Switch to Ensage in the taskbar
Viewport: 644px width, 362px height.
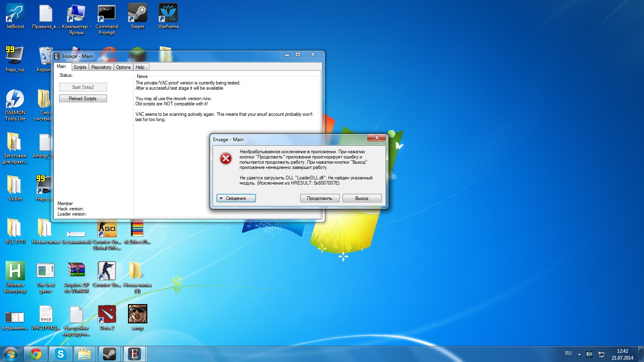pos(134,354)
